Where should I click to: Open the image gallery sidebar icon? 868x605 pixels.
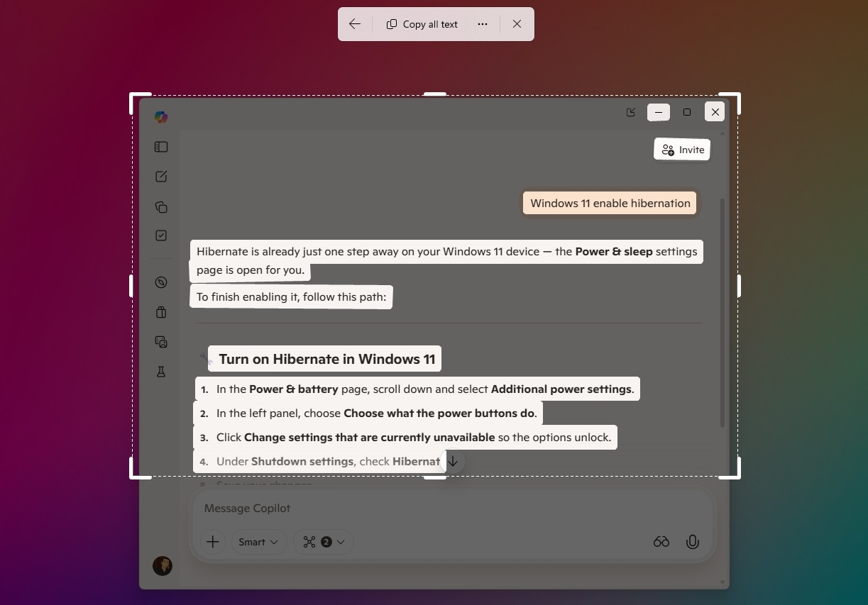[x=160, y=342]
